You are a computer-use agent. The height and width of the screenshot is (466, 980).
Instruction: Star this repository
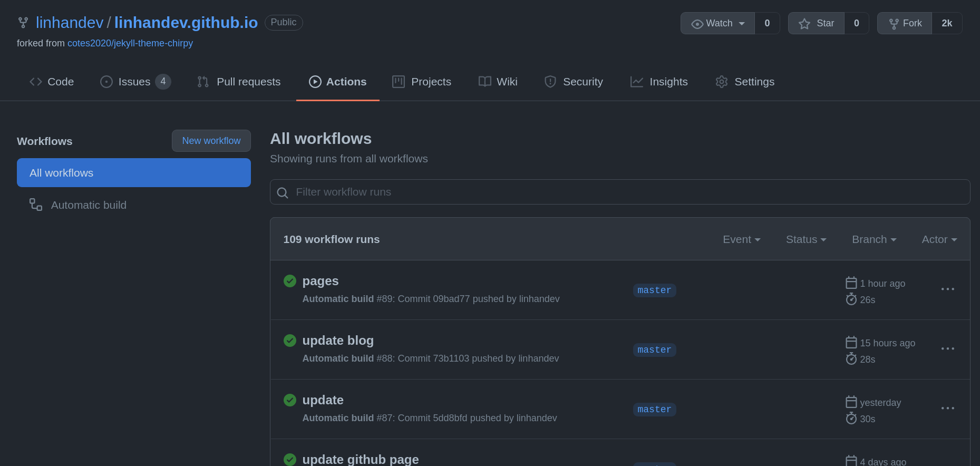tap(816, 24)
